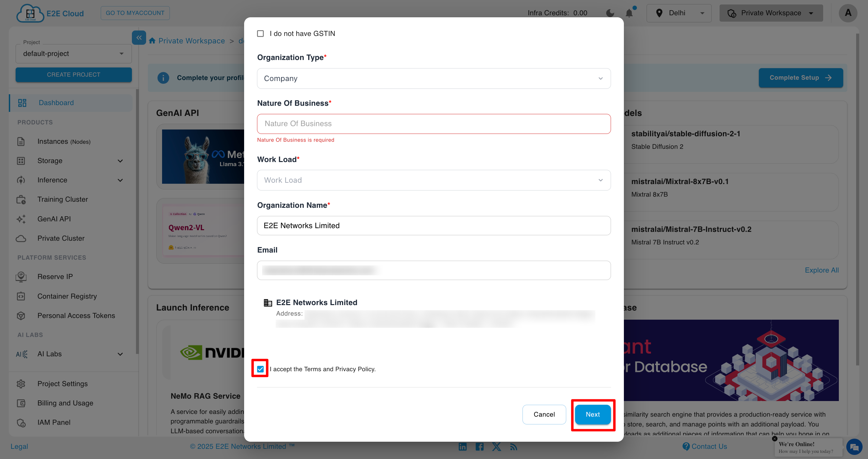This screenshot has height=459, width=868.
Task: Click the Inference sidebar icon
Action: click(x=21, y=180)
